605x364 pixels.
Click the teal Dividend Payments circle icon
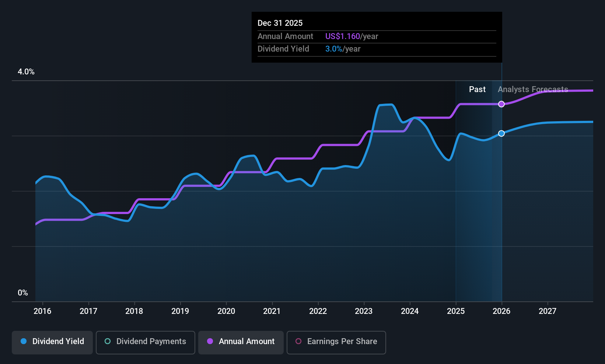point(108,342)
